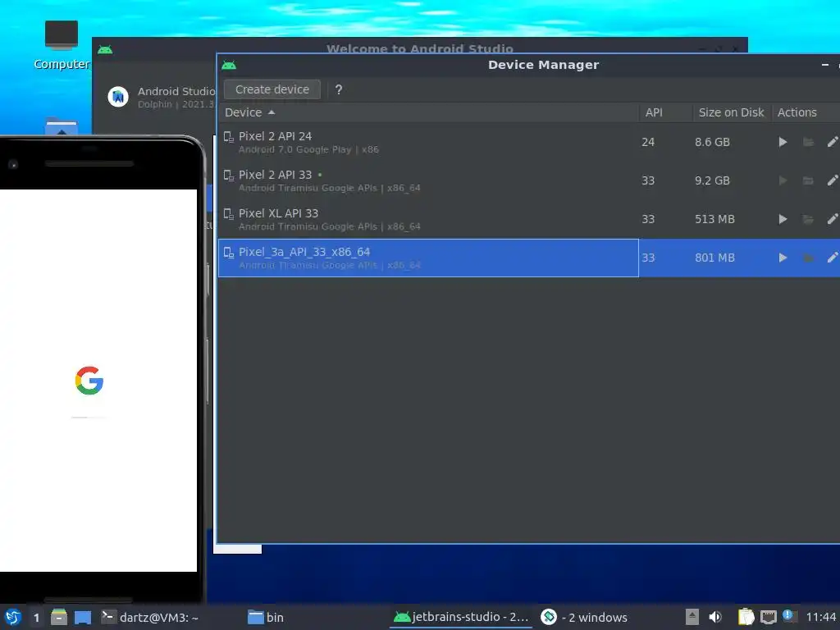Edit the Pixel_3a_API_33_x86_64 device
The height and width of the screenshot is (630, 840).
pyautogui.click(x=833, y=258)
